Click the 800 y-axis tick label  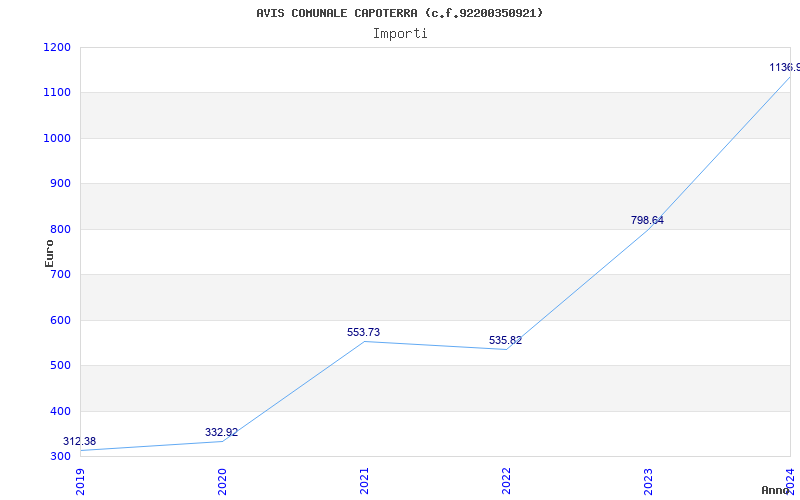click(60, 230)
